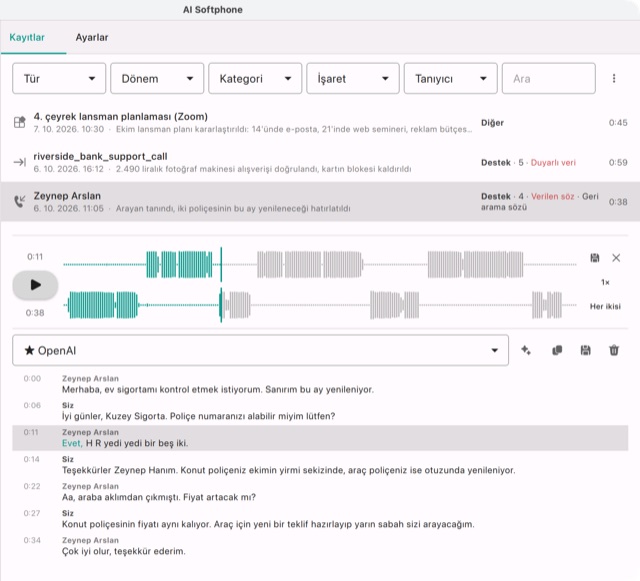Open the Kategori filter dropdown
This screenshot has width=640, height=581.
tap(255, 78)
